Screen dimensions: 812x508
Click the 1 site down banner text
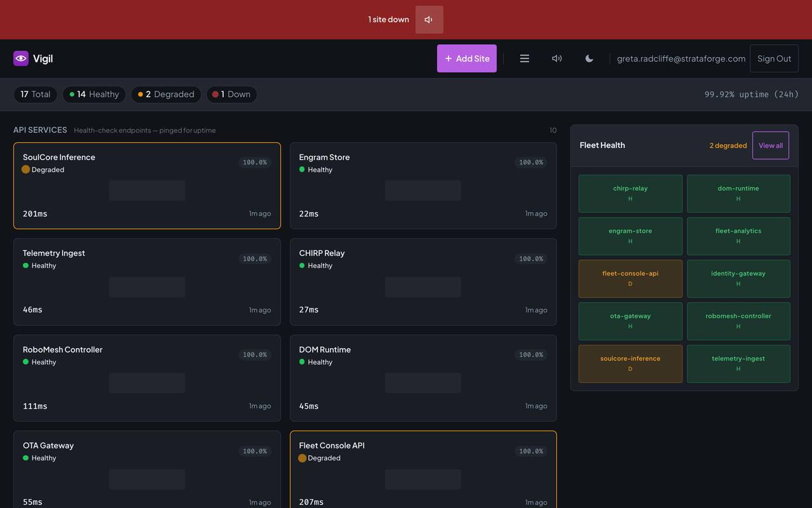(x=389, y=20)
